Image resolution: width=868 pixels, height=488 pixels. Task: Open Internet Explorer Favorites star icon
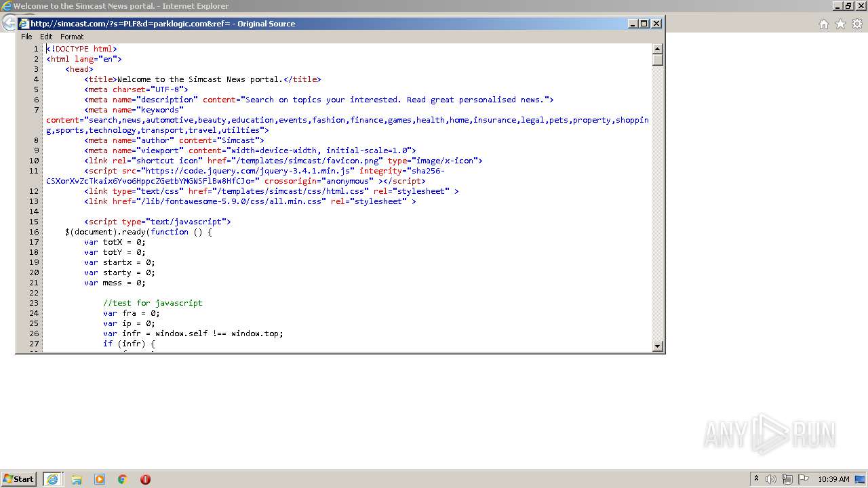pyautogui.click(x=840, y=24)
